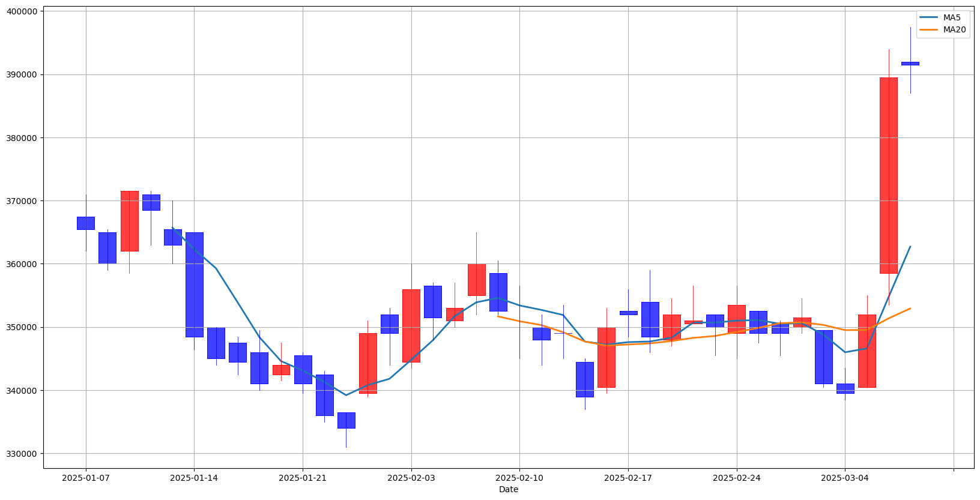Image resolution: width=980 pixels, height=500 pixels.
Task: Click the 2025-01-21 x-axis tick label
Action: click(x=303, y=478)
